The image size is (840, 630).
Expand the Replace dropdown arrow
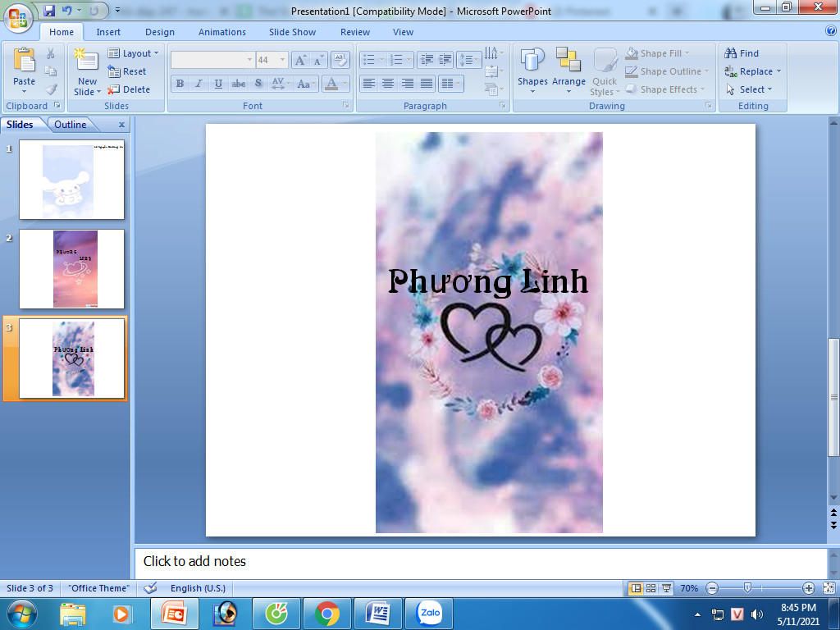click(778, 71)
